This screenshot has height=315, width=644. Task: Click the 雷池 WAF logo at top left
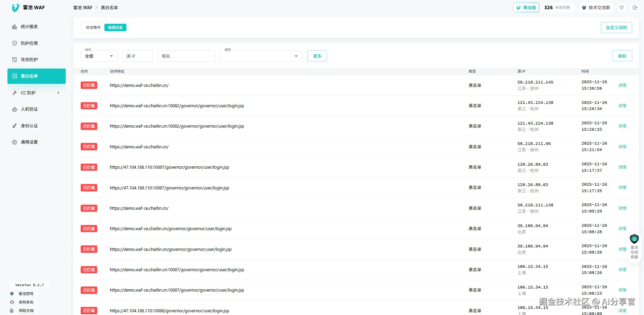coord(28,7)
